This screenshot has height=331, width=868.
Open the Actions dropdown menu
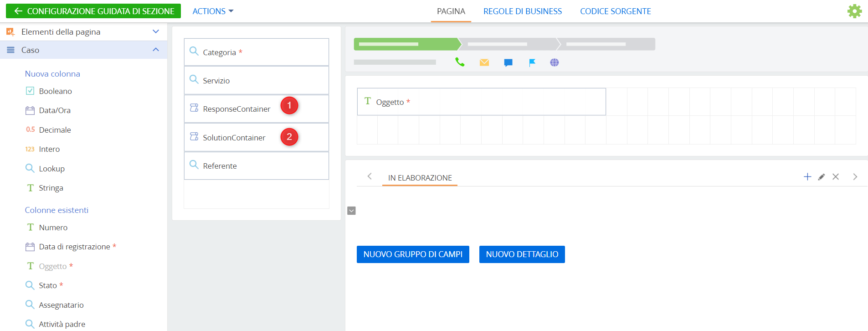[x=213, y=11]
